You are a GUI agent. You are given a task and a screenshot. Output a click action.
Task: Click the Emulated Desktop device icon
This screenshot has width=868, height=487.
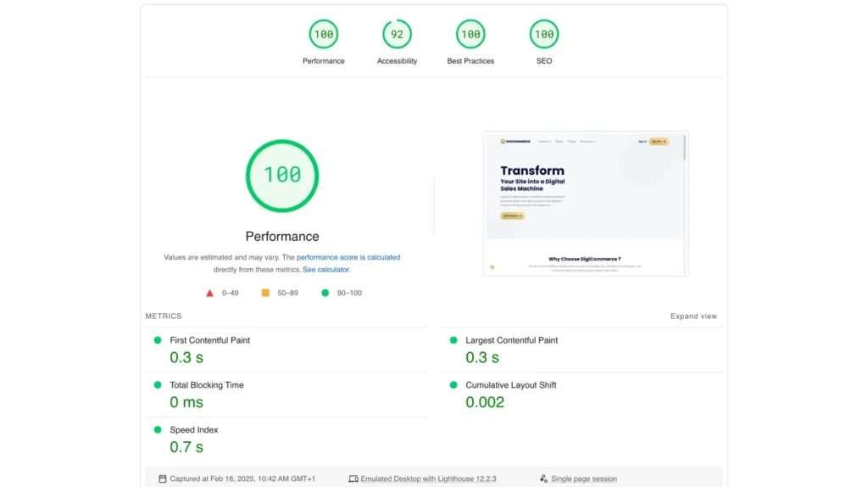(x=353, y=479)
